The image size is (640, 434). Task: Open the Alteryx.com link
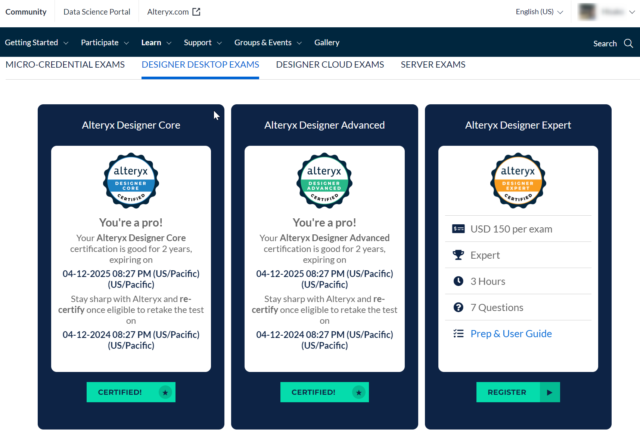tap(168, 12)
